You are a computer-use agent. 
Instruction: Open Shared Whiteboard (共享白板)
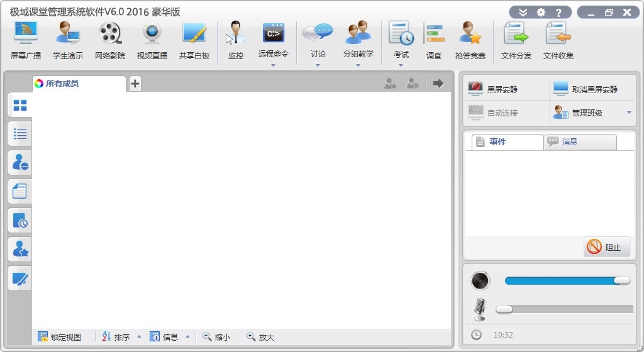pos(194,41)
